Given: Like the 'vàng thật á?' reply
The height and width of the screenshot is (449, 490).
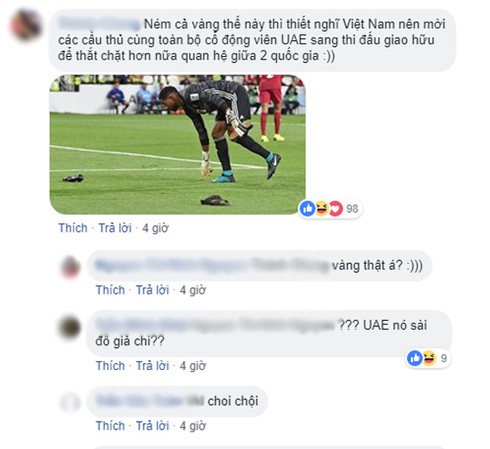Looking at the screenshot, I should tap(110, 290).
